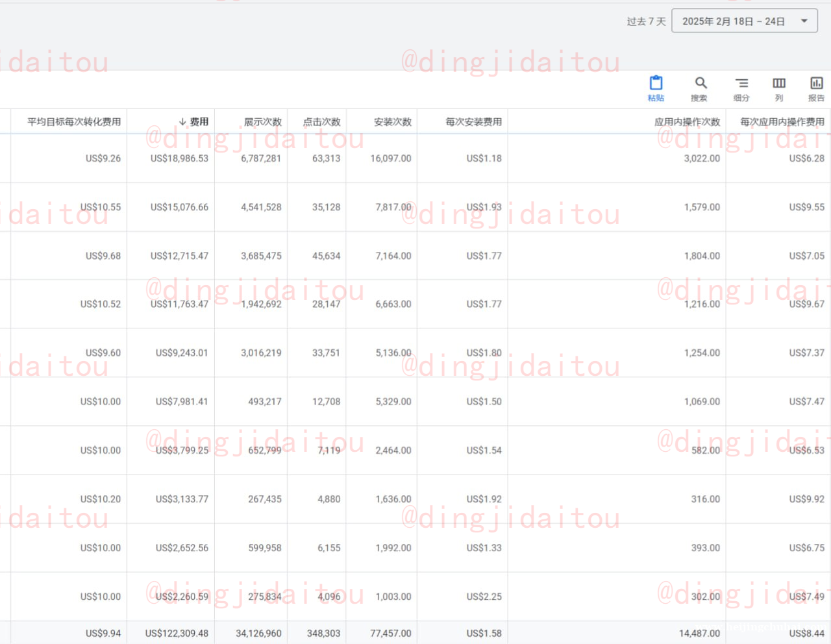The width and height of the screenshot is (831, 644).
Task: Select clicks cell 63,313
Action: click(x=326, y=158)
